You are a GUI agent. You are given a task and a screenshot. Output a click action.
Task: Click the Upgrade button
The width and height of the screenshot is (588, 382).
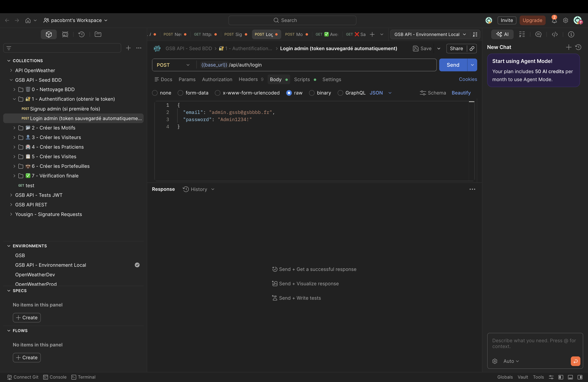click(532, 20)
